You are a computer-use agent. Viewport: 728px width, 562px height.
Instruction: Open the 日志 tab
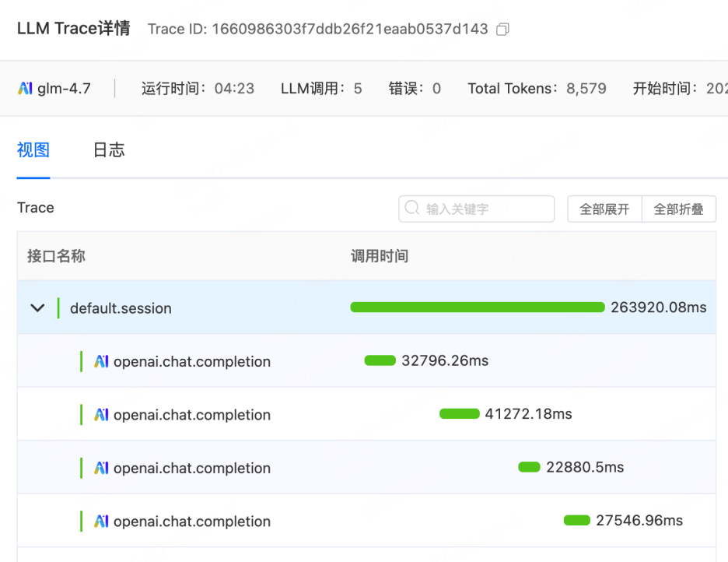(x=109, y=150)
